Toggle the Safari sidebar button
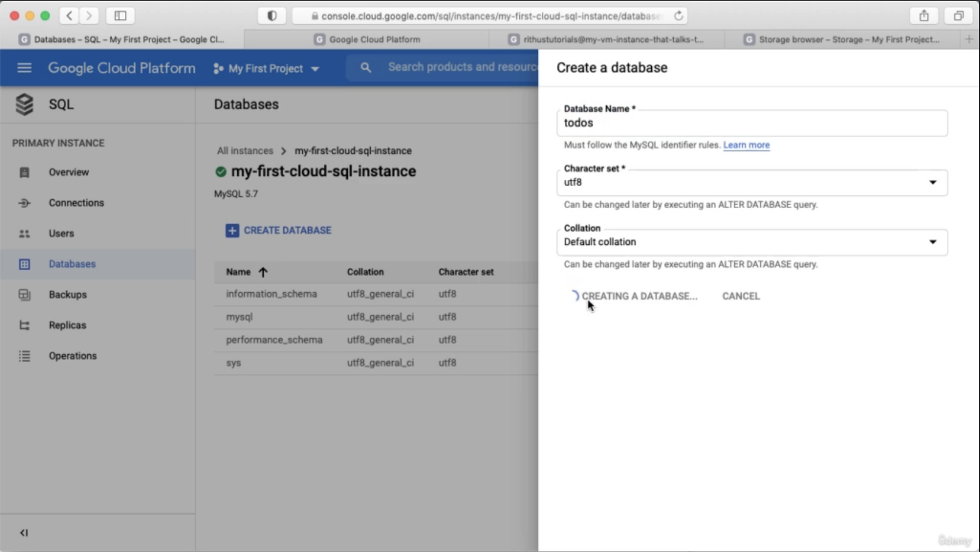 [x=120, y=16]
